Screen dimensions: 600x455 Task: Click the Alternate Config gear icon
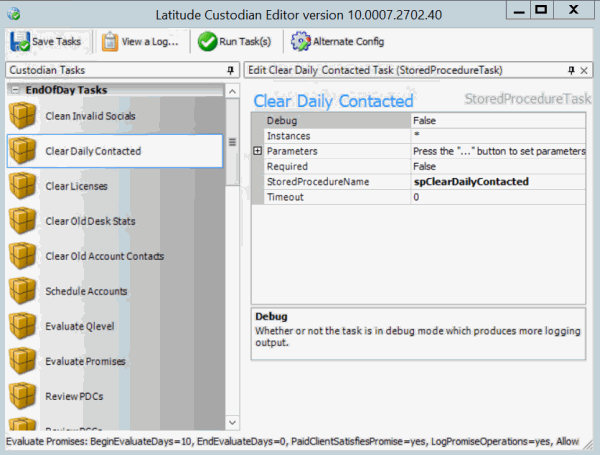[x=300, y=41]
